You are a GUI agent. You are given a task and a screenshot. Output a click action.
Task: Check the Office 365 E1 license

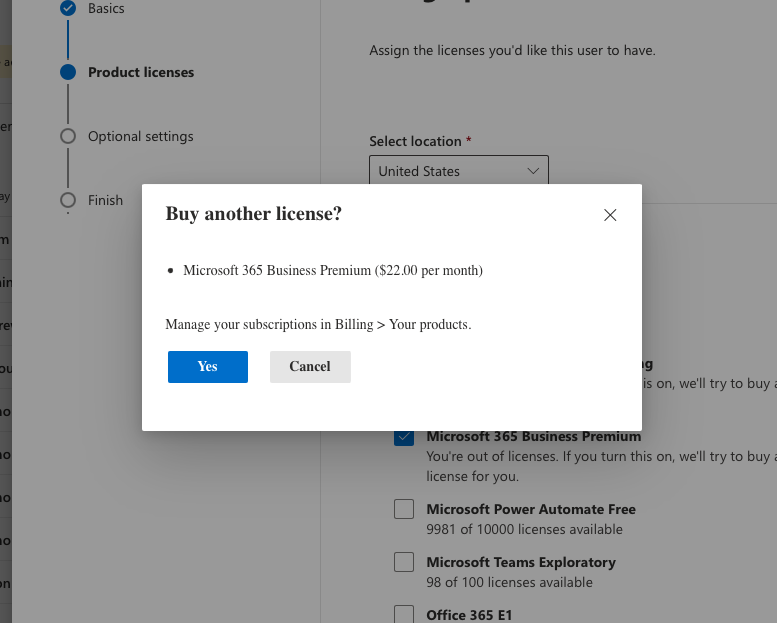point(404,614)
